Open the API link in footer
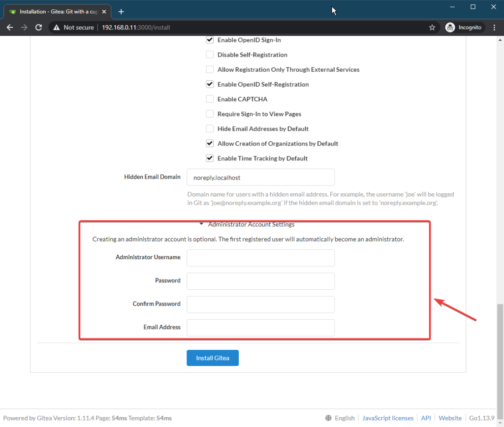This screenshot has height=427, width=504. pyautogui.click(x=426, y=418)
